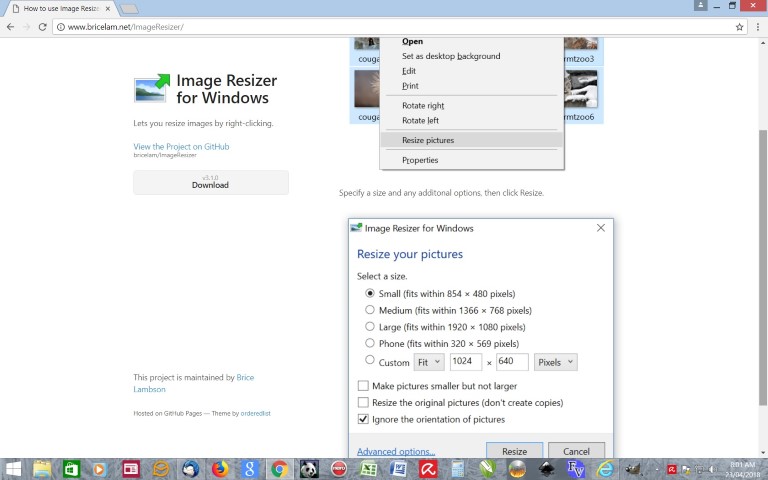Image resolution: width=768 pixels, height=480 pixels.
Task: Click the custom width field showing 1024
Action: [466, 362]
